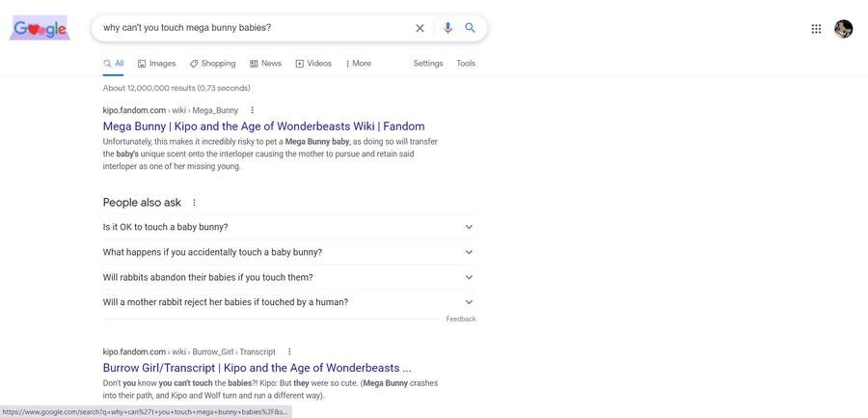This screenshot has height=418, width=868.
Task: Open options dots beside Burrow_Girl Transcript result
Action: pyautogui.click(x=289, y=351)
